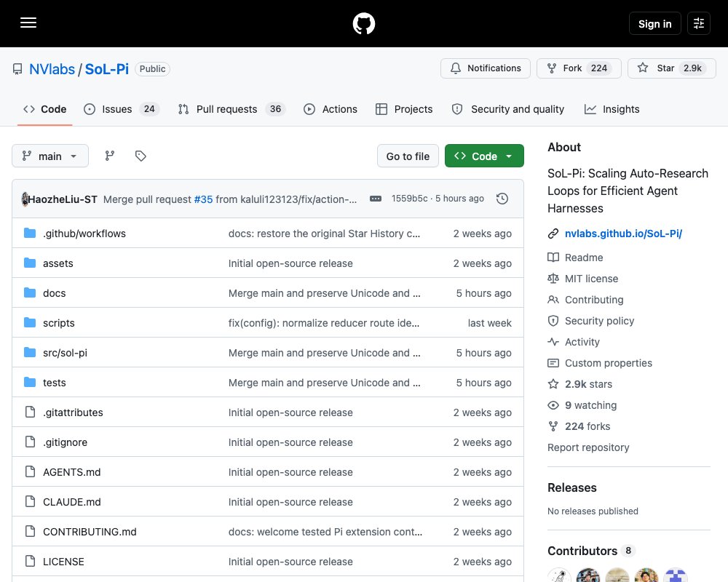Screen dimensions: 728x582
Task: Open the SoL-Pi repository name link
Action: coord(107,68)
